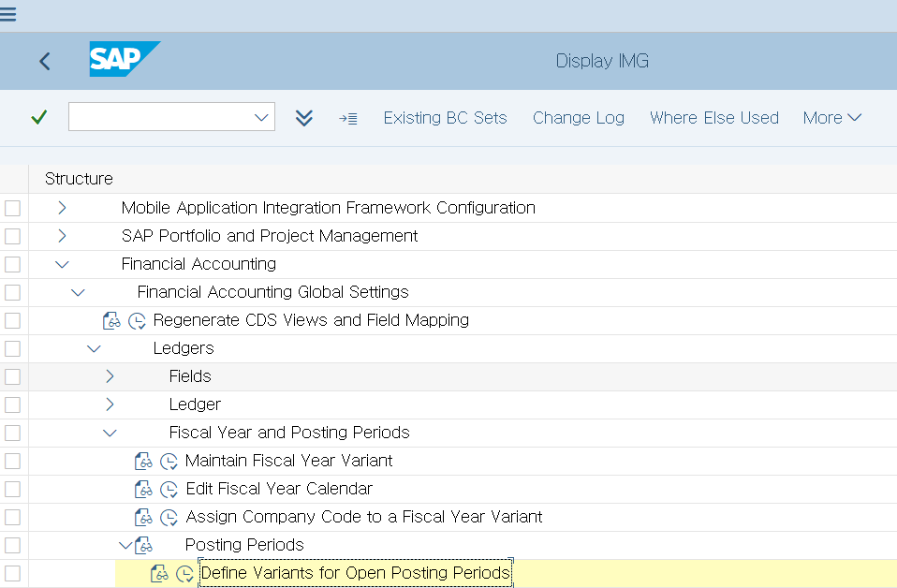This screenshot has width=897, height=588.
Task: Open documentation icon for Assign Company Code row
Action: 143,517
